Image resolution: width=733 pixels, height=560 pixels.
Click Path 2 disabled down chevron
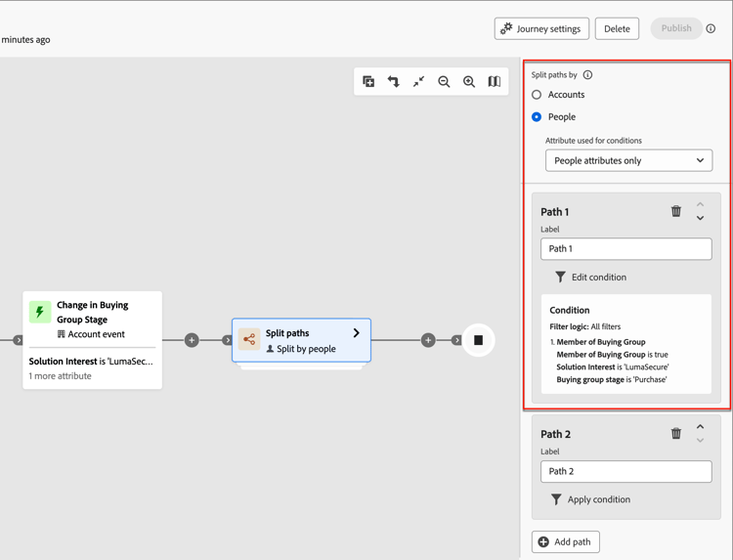pos(701,440)
